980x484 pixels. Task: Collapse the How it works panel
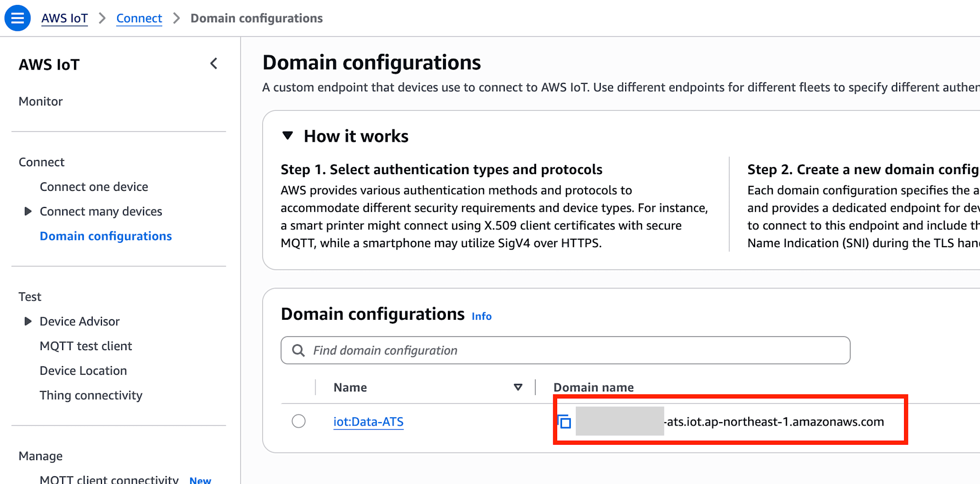288,136
